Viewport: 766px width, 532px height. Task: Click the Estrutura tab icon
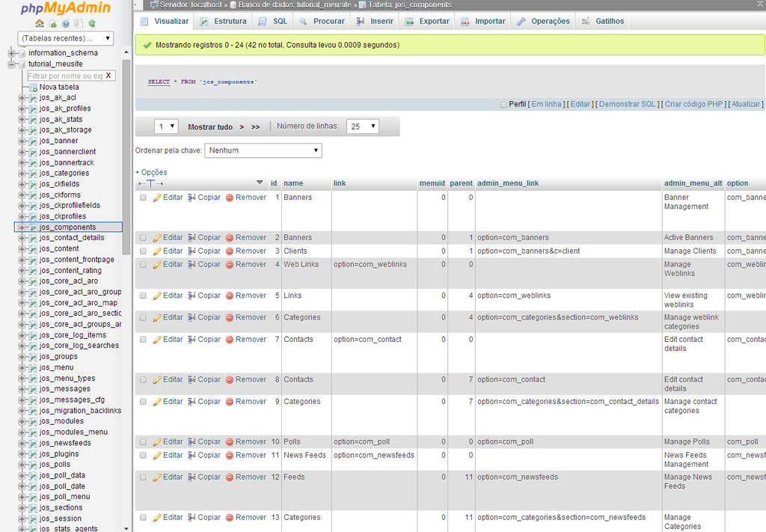(x=204, y=22)
